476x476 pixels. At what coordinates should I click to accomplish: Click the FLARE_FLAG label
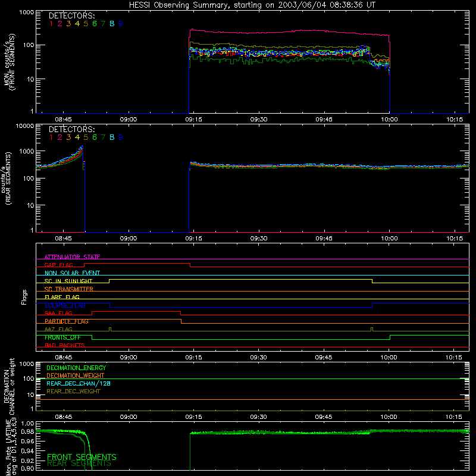[62, 297]
